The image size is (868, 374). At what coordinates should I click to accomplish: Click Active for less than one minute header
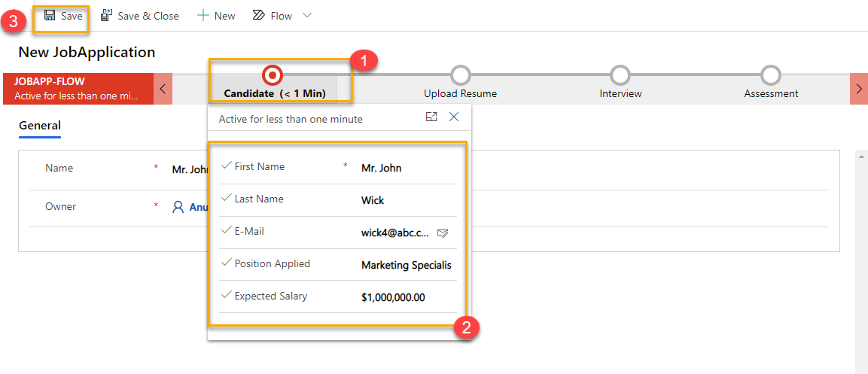(x=291, y=119)
